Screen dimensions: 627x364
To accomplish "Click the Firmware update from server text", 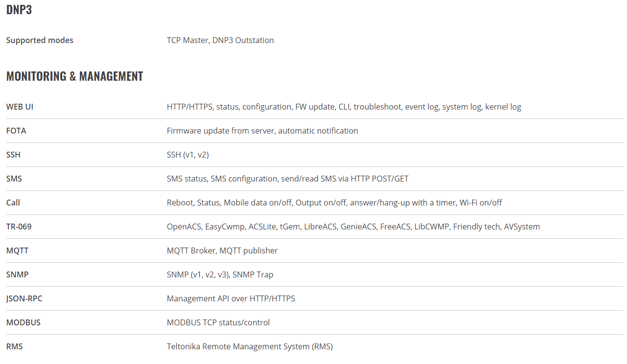I will pyautogui.click(x=262, y=131).
